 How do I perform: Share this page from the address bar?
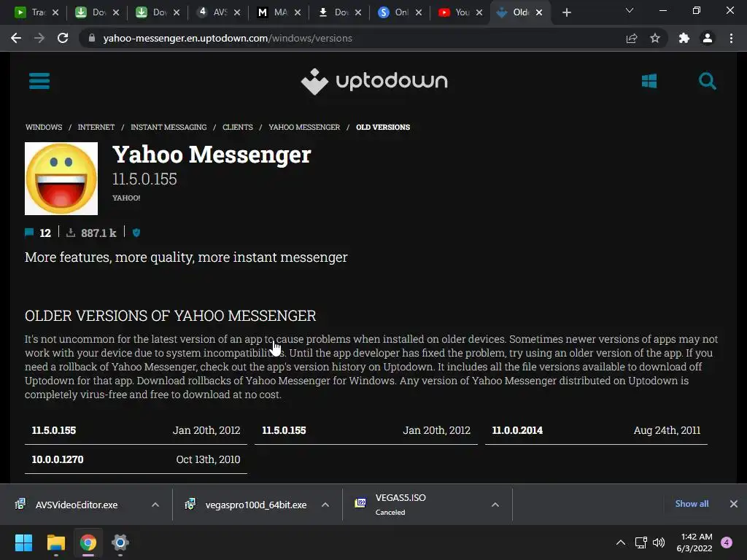[x=632, y=38]
